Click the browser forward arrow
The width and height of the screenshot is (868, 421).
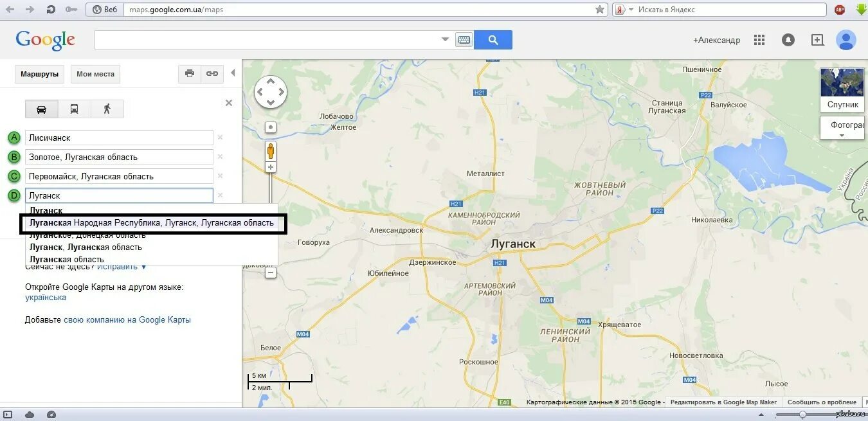30,10
